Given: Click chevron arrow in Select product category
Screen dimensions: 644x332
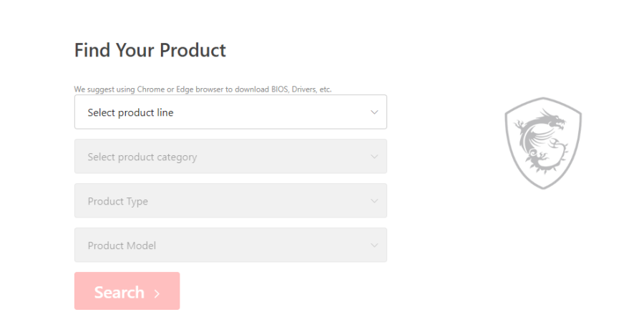Looking at the screenshot, I should tap(374, 157).
